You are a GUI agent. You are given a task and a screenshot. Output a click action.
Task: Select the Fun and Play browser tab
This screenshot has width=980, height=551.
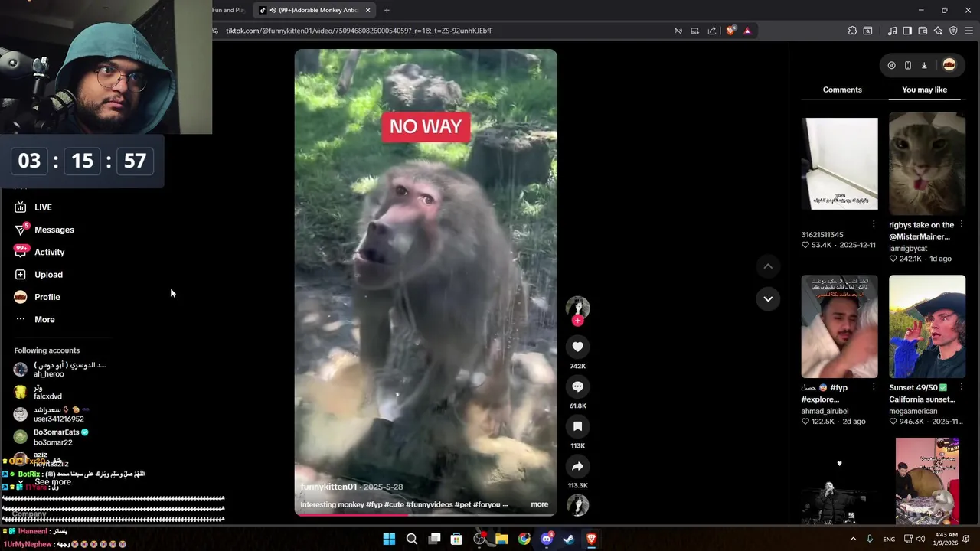click(228, 10)
